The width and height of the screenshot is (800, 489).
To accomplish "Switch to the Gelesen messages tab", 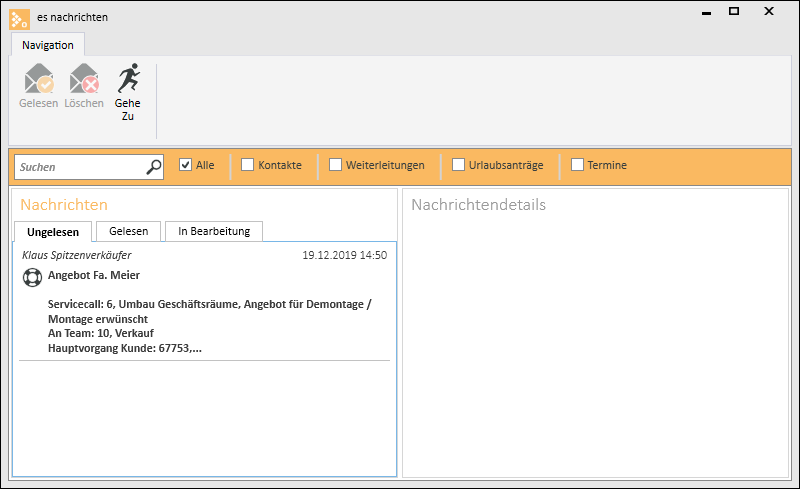I will (129, 231).
